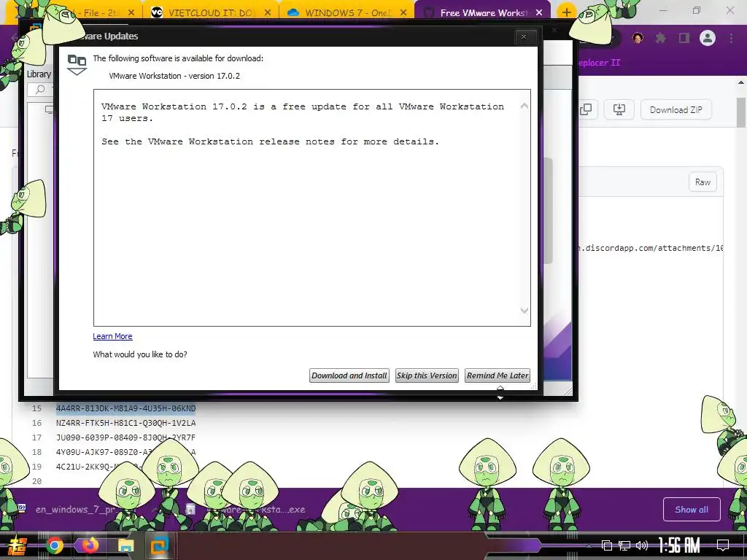This screenshot has height=560, width=747.
Task: Open the Windows Start button
Action: pyautogui.click(x=18, y=545)
